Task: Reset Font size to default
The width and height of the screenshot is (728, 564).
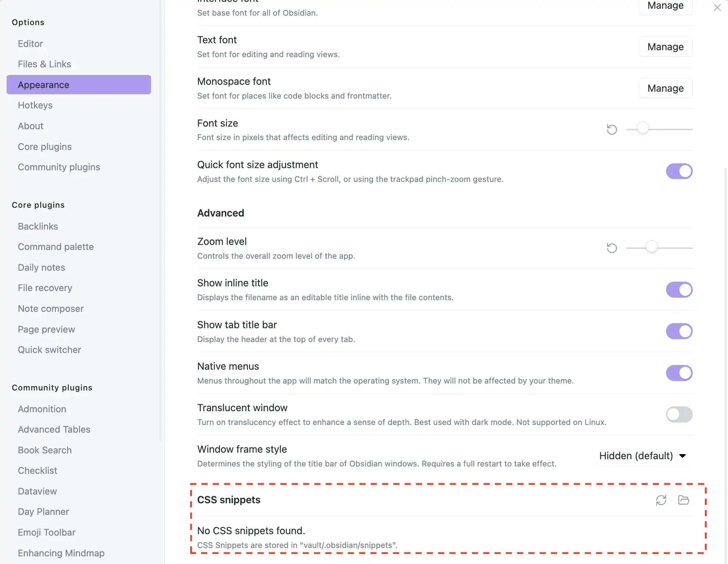Action: pyautogui.click(x=612, y=130)
